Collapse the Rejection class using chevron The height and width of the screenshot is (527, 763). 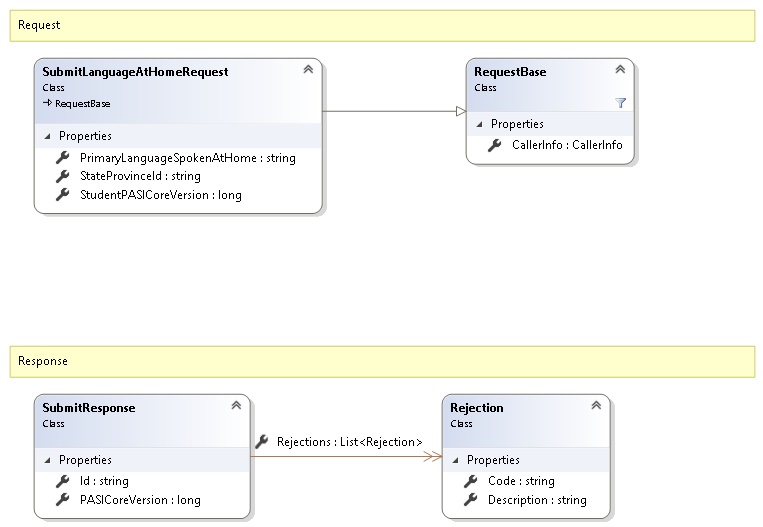coord(596,406)
